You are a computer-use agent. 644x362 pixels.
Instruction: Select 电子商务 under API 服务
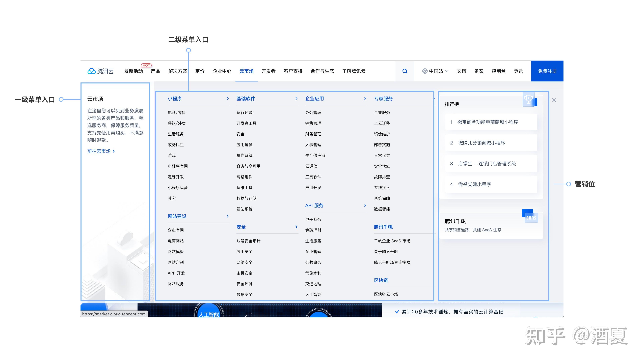point(313,219)
